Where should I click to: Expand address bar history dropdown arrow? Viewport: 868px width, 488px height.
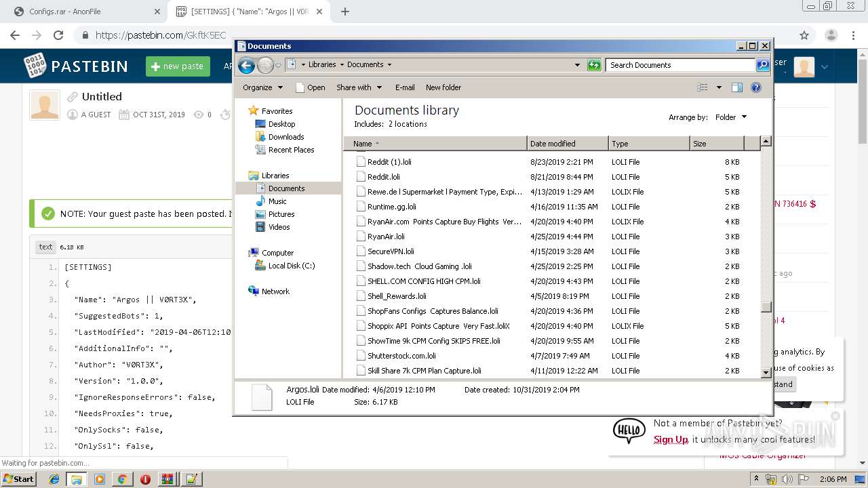coord(577,65)
